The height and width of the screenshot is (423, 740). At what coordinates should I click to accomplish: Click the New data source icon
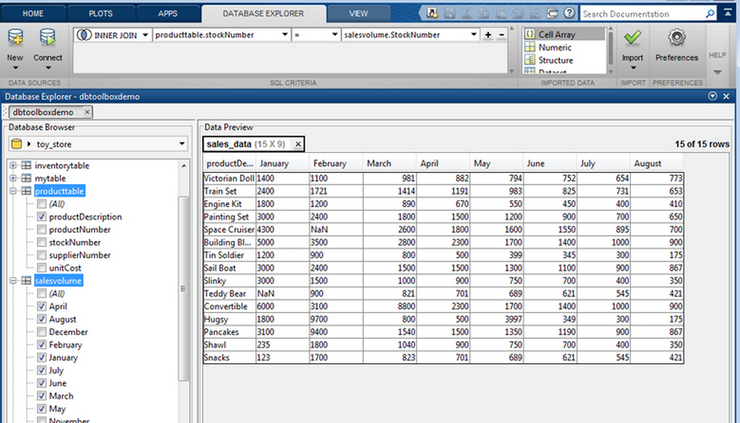[x=15, y=37]
